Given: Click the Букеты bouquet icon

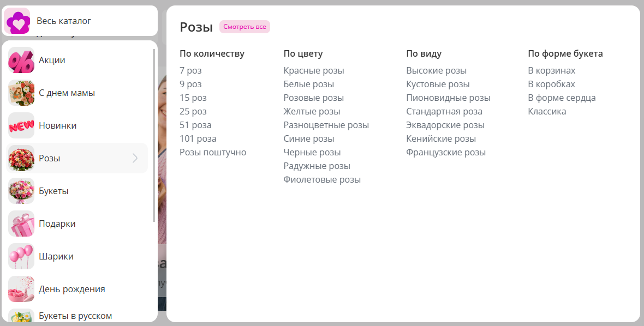Looking at the screenshot, I should tap(21, 191).
